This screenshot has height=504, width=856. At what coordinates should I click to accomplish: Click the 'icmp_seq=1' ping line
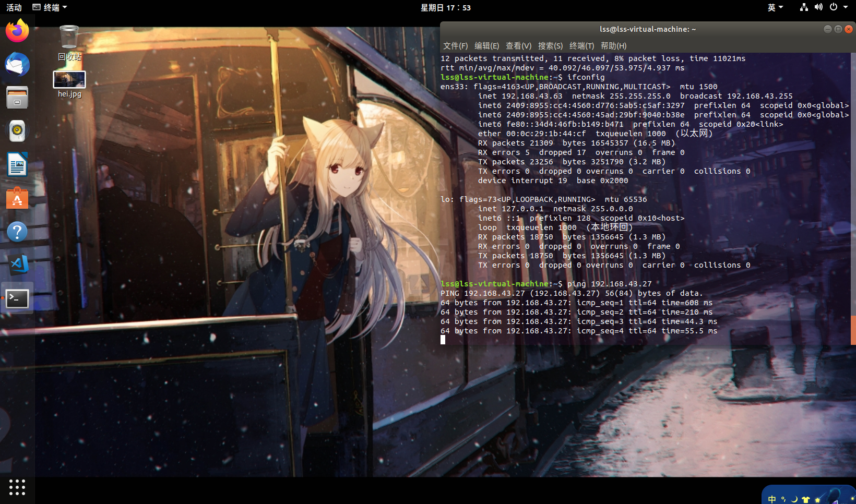[x=577, y=303]
